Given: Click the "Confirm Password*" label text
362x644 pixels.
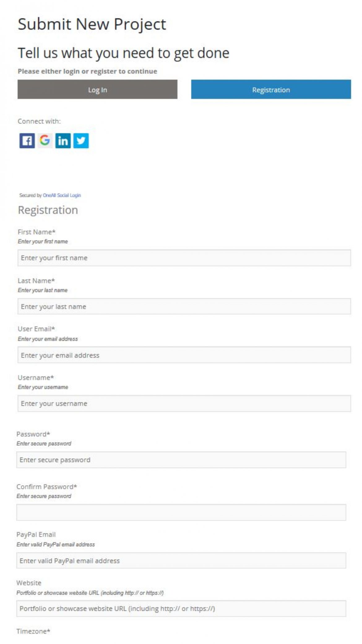Looking at the screenshot, I should pyautogui.click(x=46, y=487).
